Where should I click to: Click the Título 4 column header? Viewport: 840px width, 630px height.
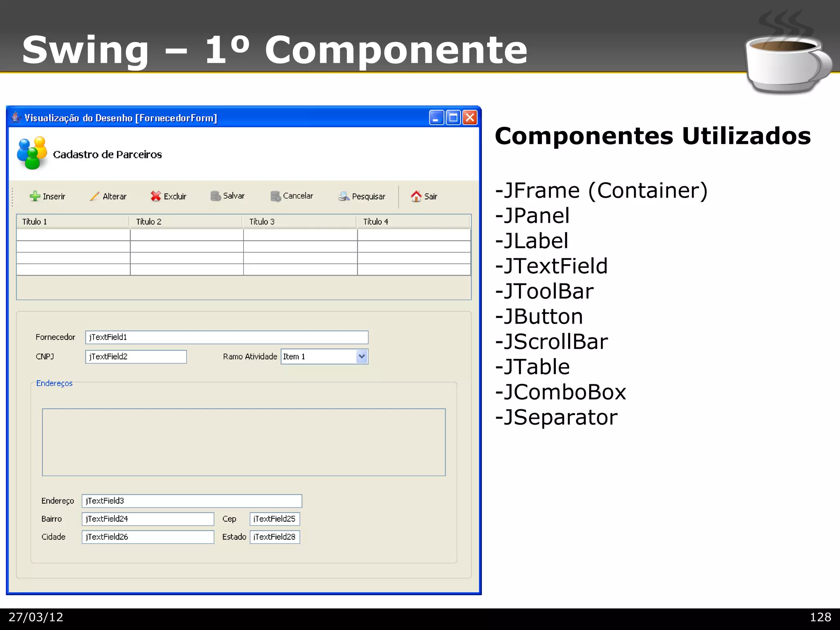click(414, 222)
